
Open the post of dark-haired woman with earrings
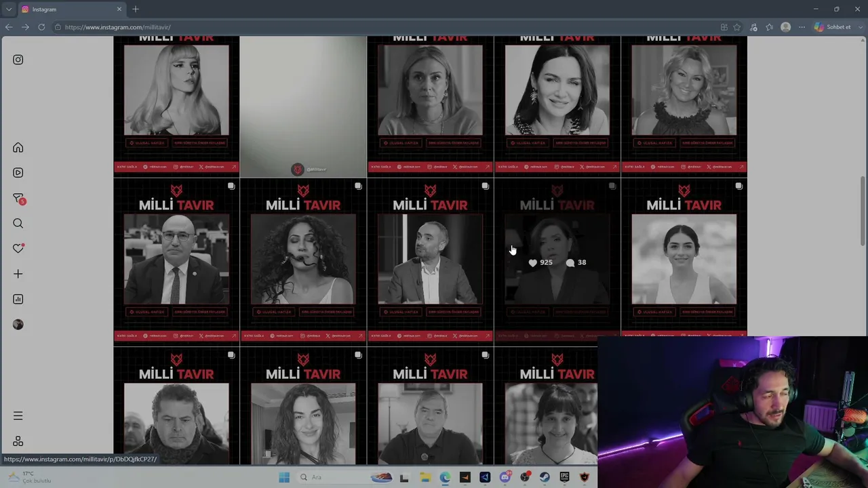pyautogui.click(x=557, y=106)
